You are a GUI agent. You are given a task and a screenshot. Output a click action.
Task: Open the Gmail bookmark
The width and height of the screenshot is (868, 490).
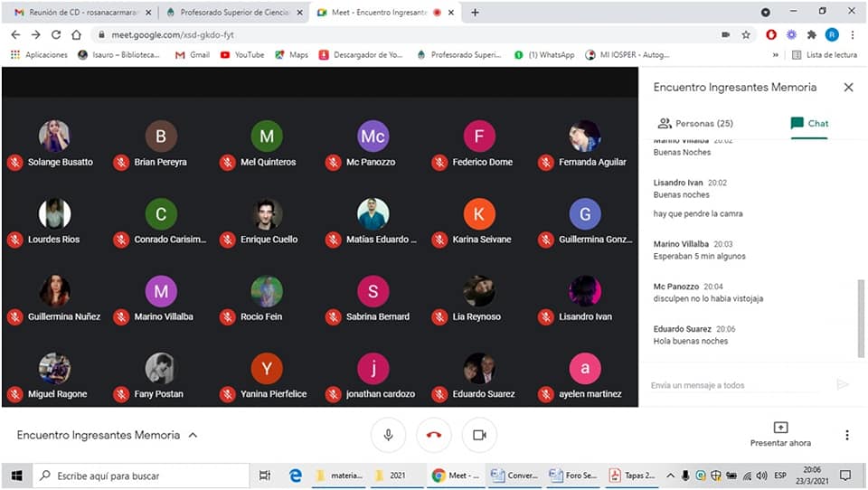pos(192,54)
